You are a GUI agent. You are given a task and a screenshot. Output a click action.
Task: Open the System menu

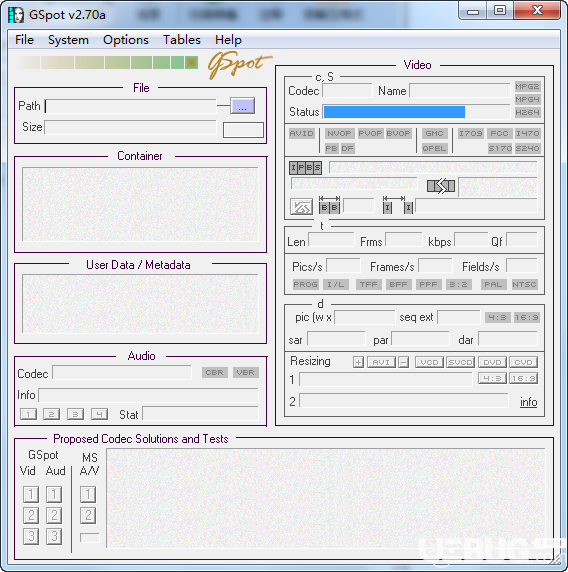[x=68, y=39]
